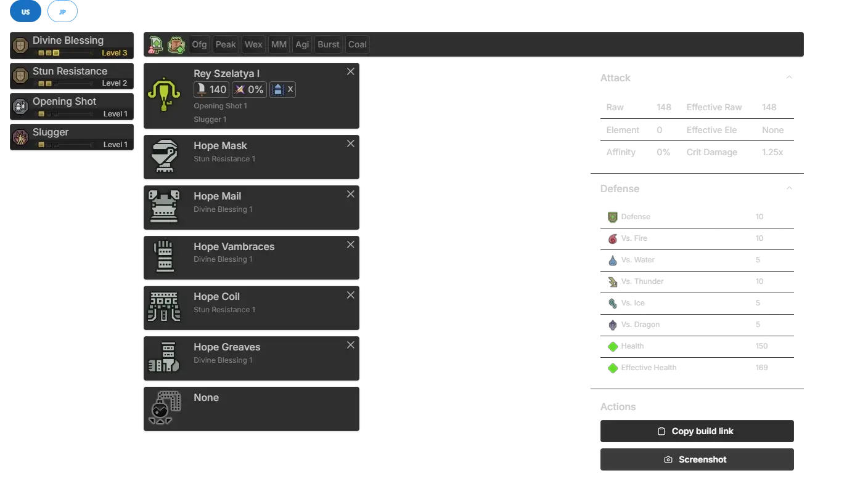Click the Rey Szelatya I bow weapon icon

pos(164,95)
